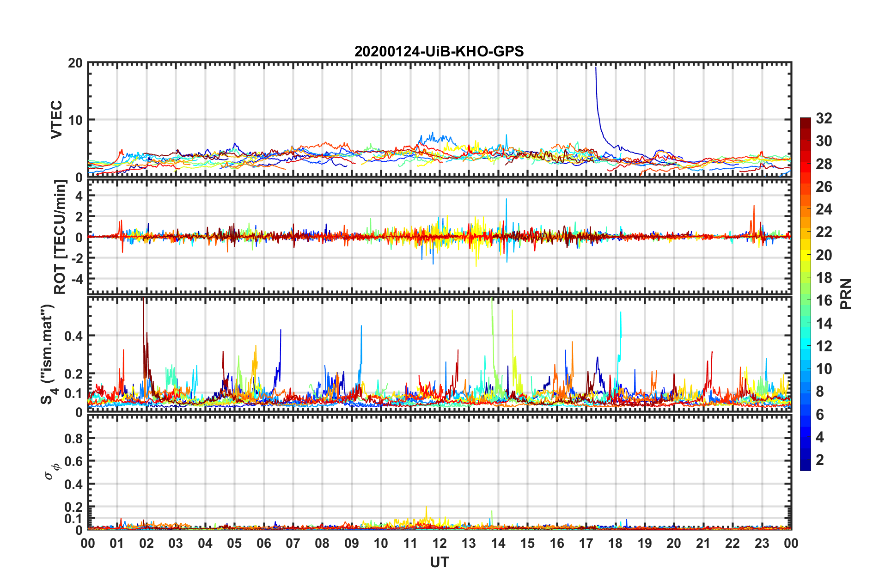Click the 22 tick on PRN colorbar
Image resolution: width=879 pixels, height=588 pixels.
[x=824, y=232]
